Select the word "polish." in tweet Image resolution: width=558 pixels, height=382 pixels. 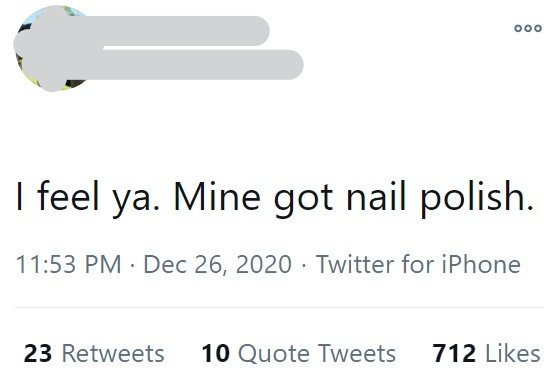[x=477, y=198]
